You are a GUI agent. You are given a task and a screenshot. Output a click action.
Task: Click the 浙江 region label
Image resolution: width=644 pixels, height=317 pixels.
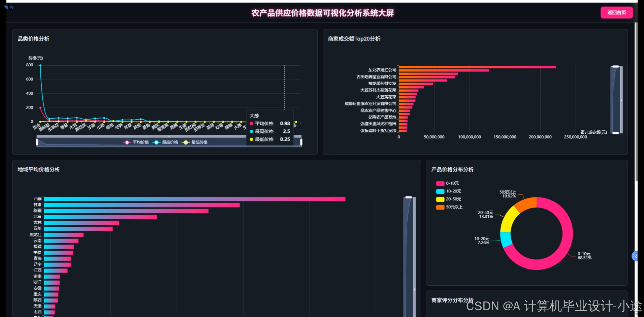point(37,282)
